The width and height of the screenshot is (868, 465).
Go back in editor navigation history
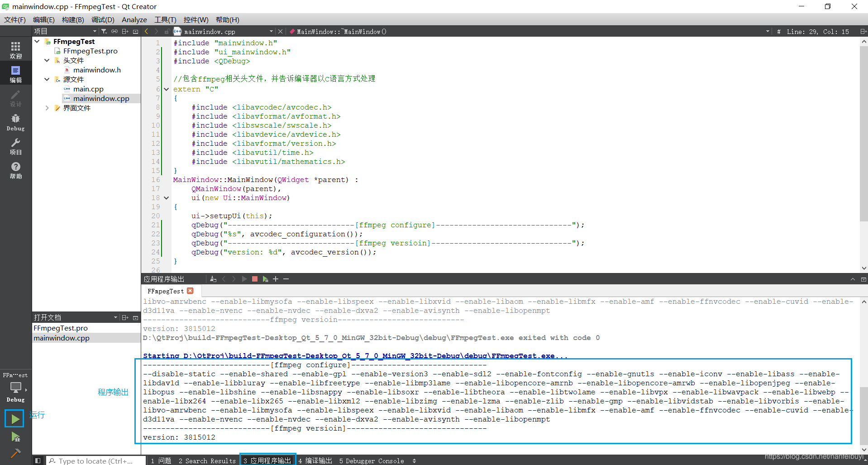click(x=146, y=31)
